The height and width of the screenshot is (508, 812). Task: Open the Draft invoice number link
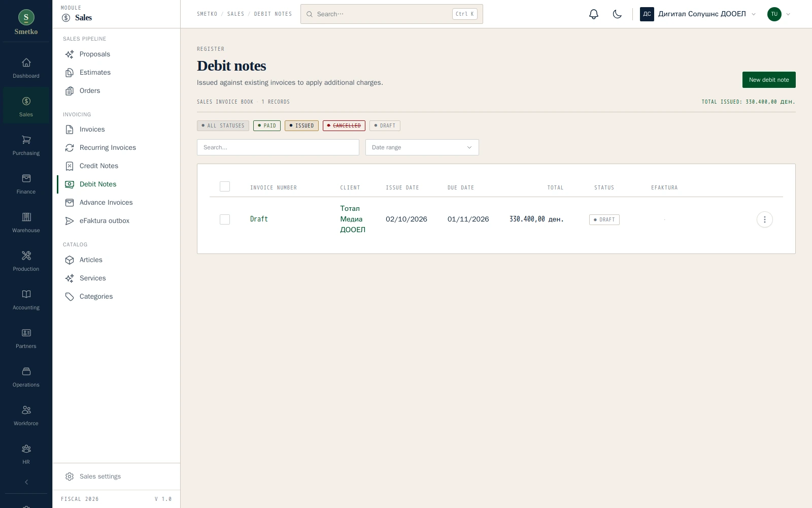coord(259,219)
